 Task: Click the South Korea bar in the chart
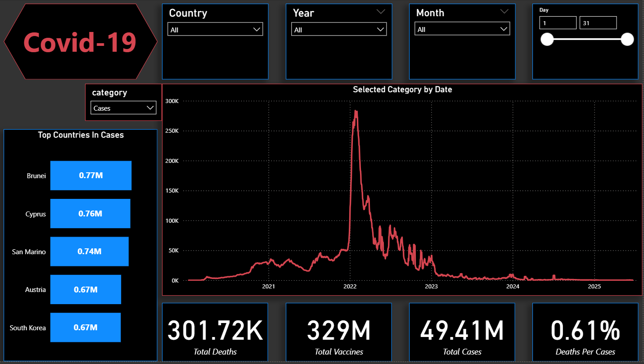[x=85, y=327]
